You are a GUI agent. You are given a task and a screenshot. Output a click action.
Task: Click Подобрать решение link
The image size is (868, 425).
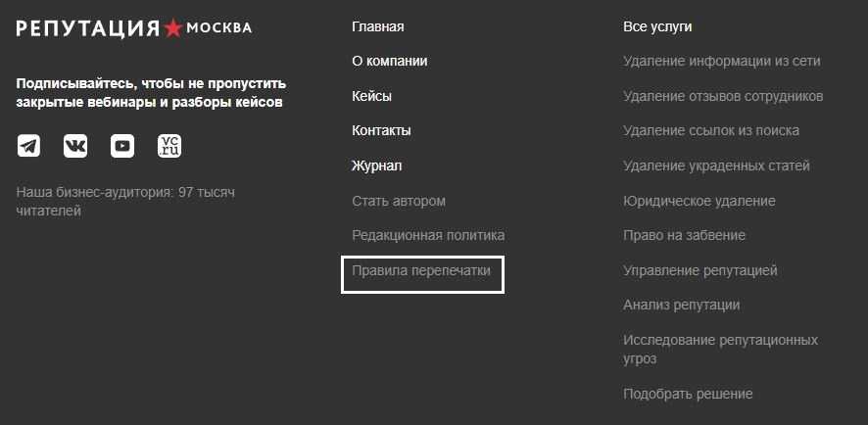click(688, 394)
